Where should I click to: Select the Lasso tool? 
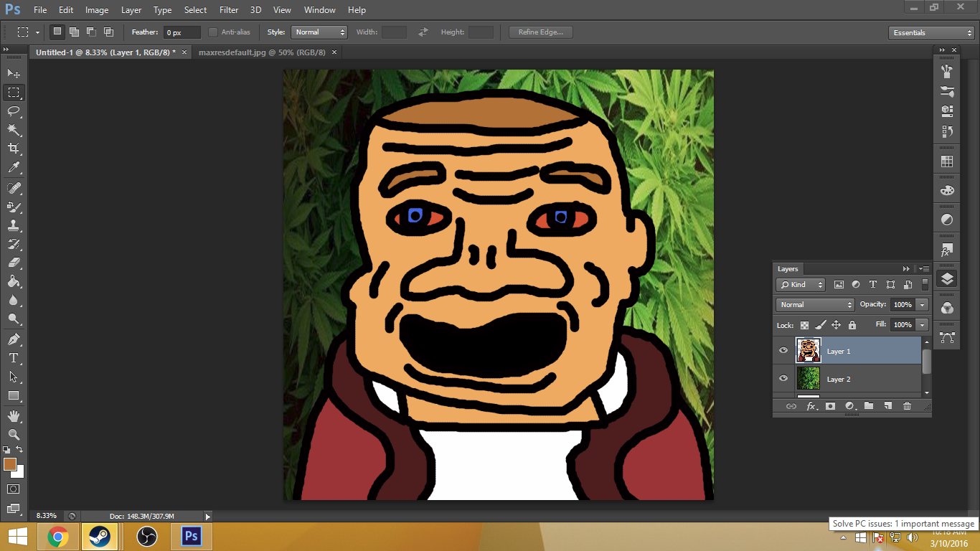click(x=14, y=111)
